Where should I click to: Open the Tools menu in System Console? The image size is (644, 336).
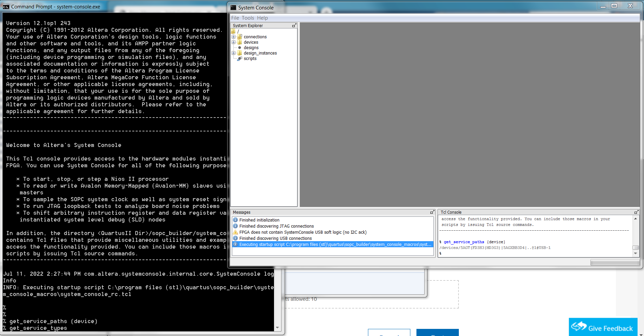pos(248,18)
